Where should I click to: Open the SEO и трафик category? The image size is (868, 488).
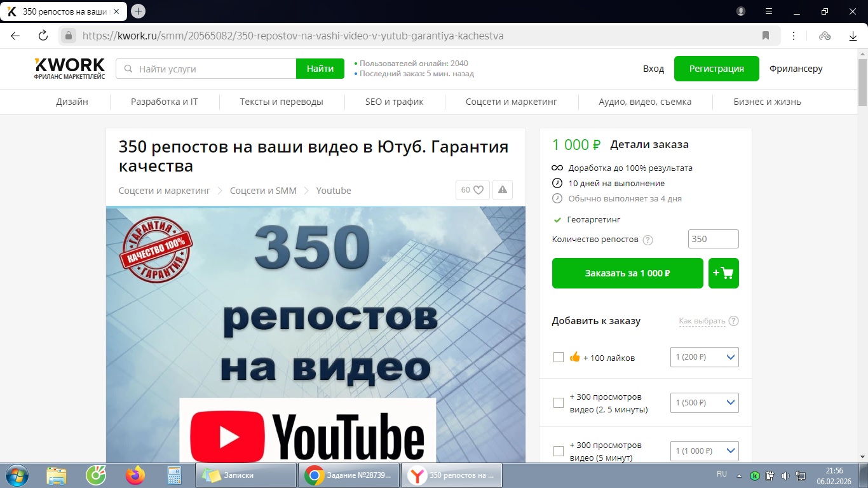395,102
